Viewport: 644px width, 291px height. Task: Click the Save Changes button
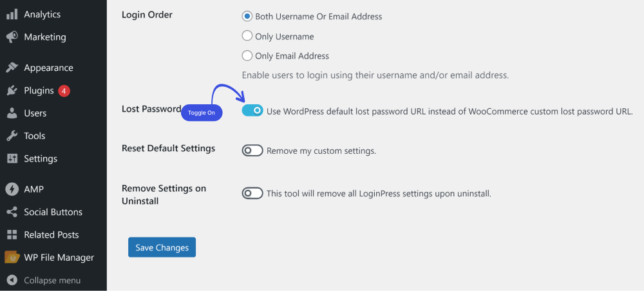(162, 247)
